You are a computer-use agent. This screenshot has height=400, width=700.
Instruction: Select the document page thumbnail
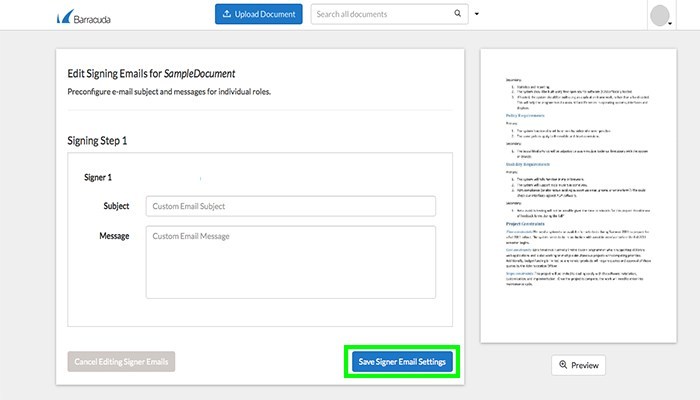[x=578, y=195]
